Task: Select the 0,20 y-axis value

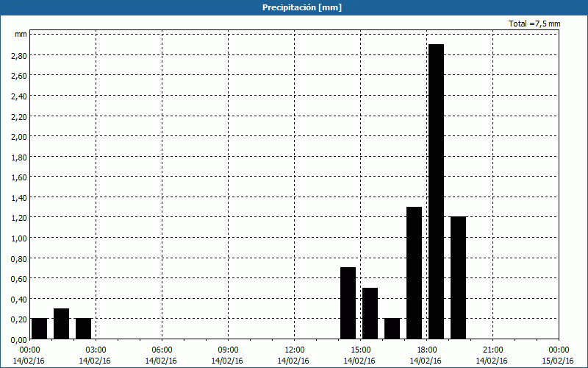Action: [x=20, y=319]
